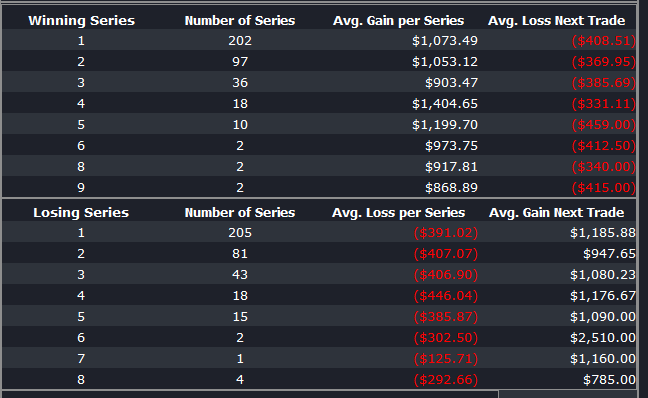This screenshot has height=398, width=648.
Task: Click the 202 series count cell
Action: [240, 41]
